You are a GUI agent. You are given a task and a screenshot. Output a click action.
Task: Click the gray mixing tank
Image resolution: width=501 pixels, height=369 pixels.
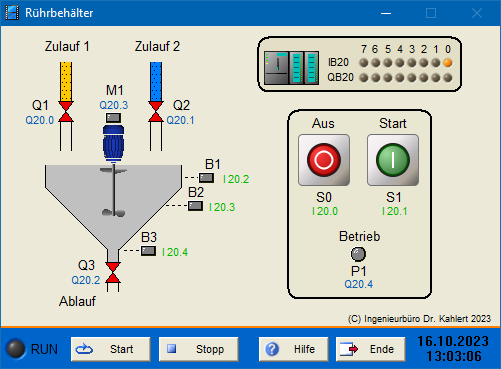pos(114,207)
